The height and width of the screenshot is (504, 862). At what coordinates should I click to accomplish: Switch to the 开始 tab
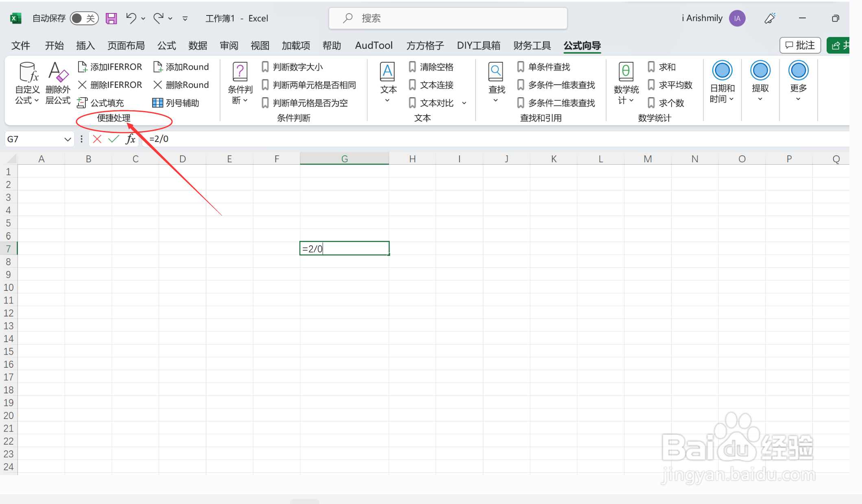click(x=54, y=46)
